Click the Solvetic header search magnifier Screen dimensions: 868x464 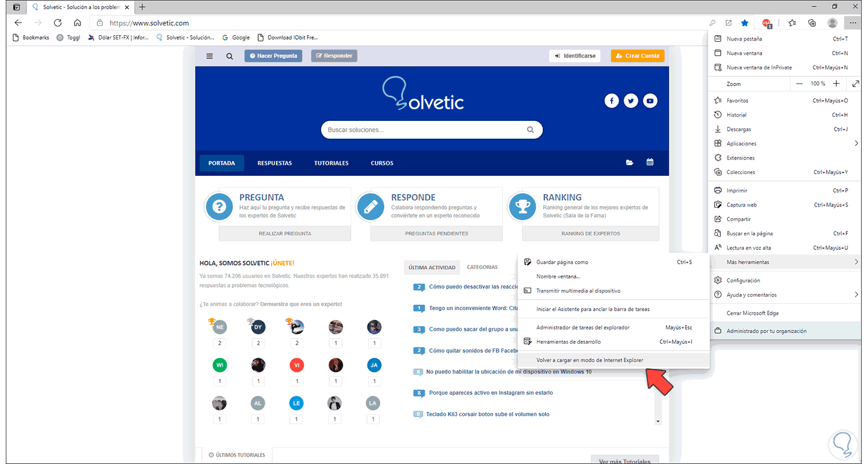click(230, 56)
